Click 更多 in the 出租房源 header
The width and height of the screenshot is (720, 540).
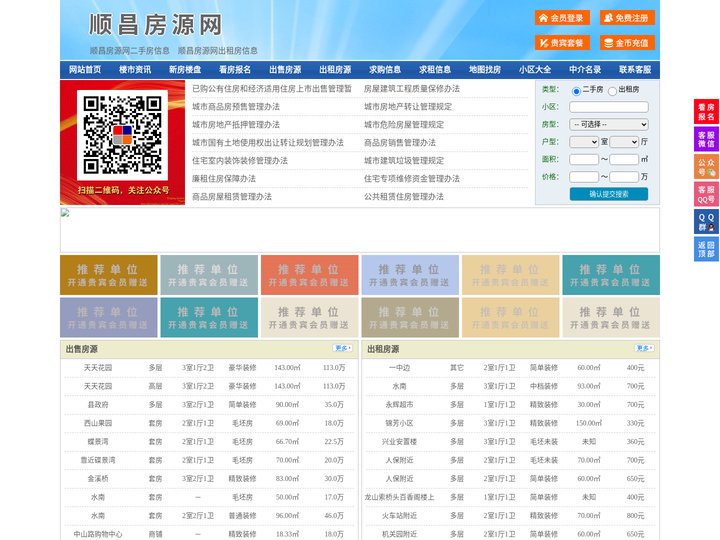pos(644,348)
